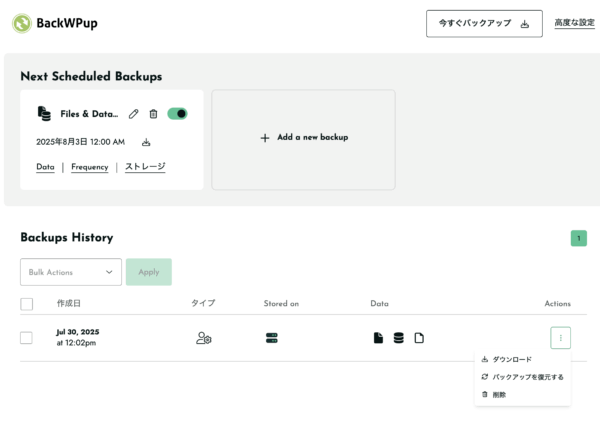
Task: Open the Bulk Actions dropdown
Action: point(71,272)
